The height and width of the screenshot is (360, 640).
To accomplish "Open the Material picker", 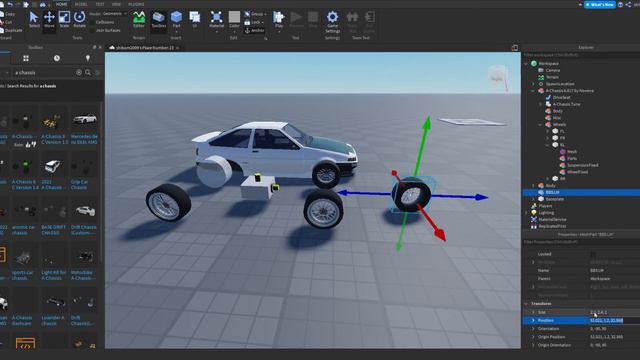I will 216,20.
